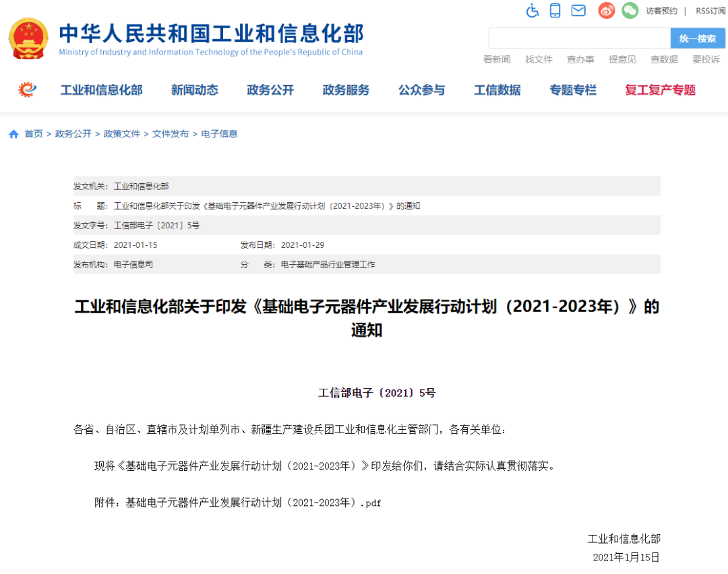Click inside the search input field
Image resolution: width=728 pixels, height=574 pixels.
click(580, 38)
